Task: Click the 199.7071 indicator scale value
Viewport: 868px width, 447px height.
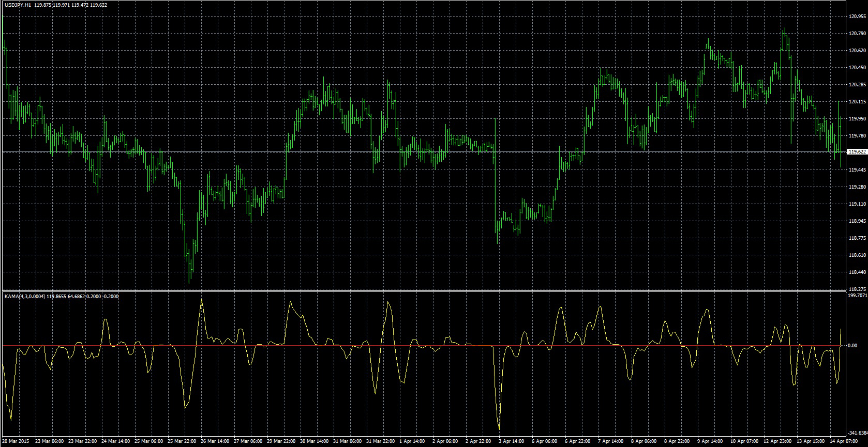Action: point(858,296)
